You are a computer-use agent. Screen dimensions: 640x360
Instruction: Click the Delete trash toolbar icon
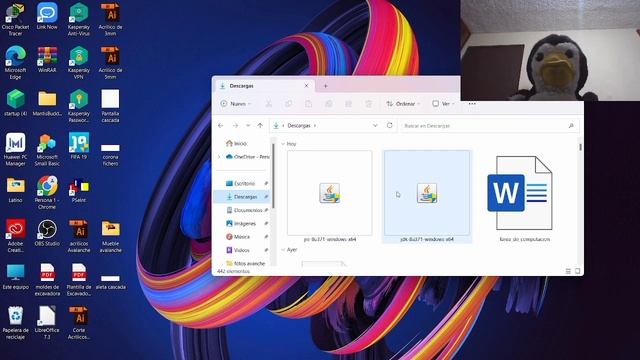(369, 104)
